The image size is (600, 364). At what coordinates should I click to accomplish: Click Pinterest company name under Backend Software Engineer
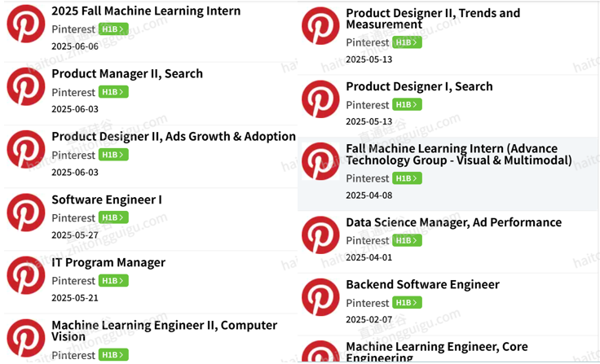(368, 303)
